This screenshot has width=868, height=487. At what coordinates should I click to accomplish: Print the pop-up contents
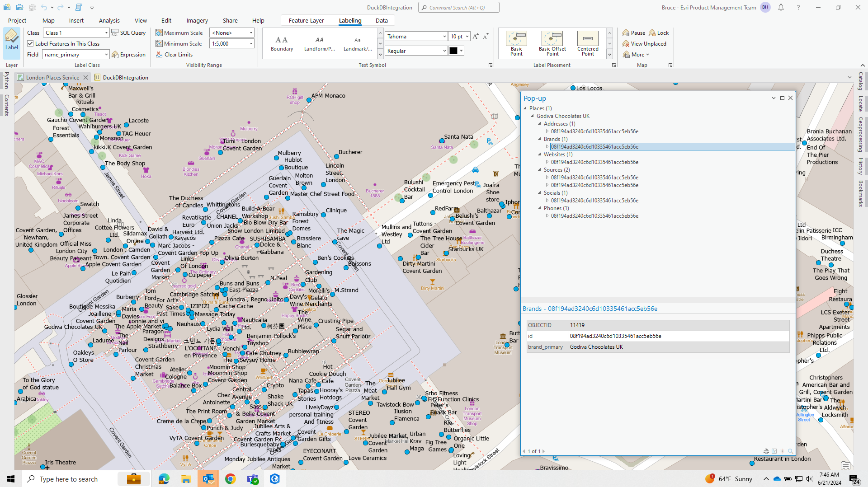[x=766, y=451]
